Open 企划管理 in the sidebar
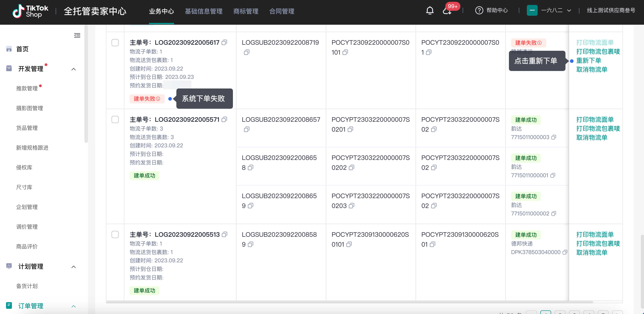The image size is (644, 314). pyautogui.click(x=27, y=207)
